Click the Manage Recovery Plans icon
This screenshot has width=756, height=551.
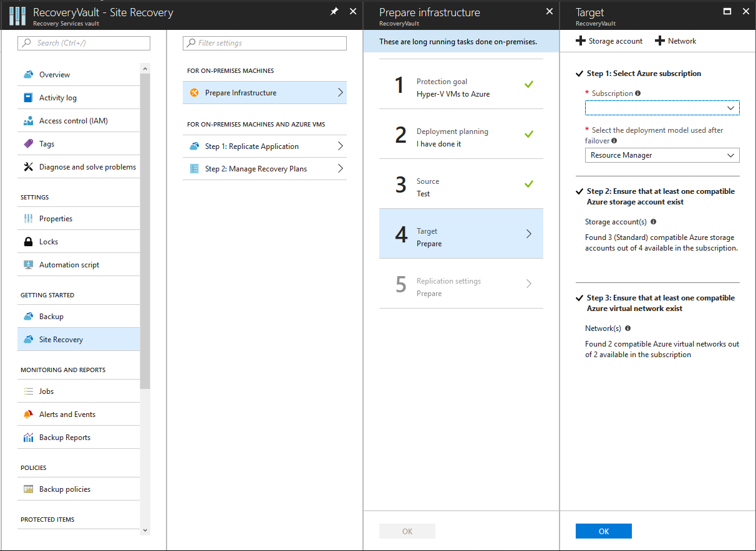[194, 169]
